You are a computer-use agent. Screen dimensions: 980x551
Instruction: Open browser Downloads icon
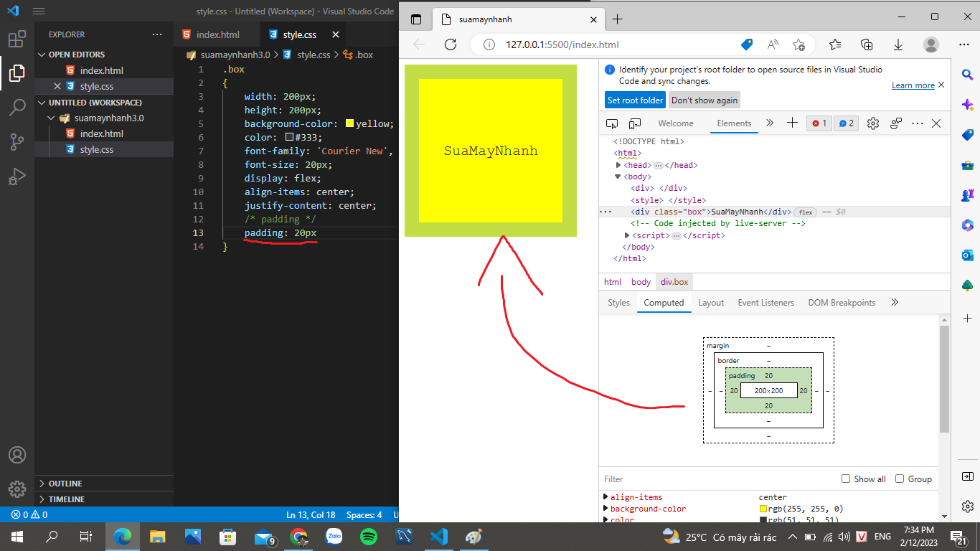[x=898, y=44]
